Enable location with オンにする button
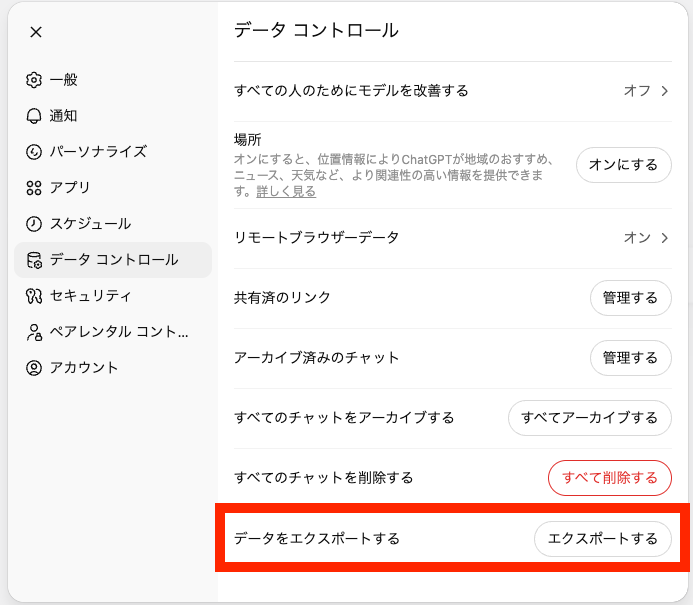Image resolution: width=693 pixels, height=605 pixels. [x=623, y=164]
